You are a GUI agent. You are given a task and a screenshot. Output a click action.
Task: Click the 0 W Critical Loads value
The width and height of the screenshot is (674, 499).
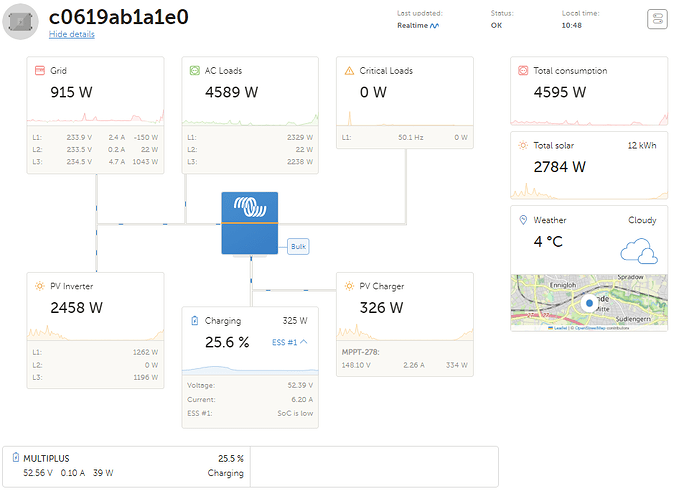point(373,92)
